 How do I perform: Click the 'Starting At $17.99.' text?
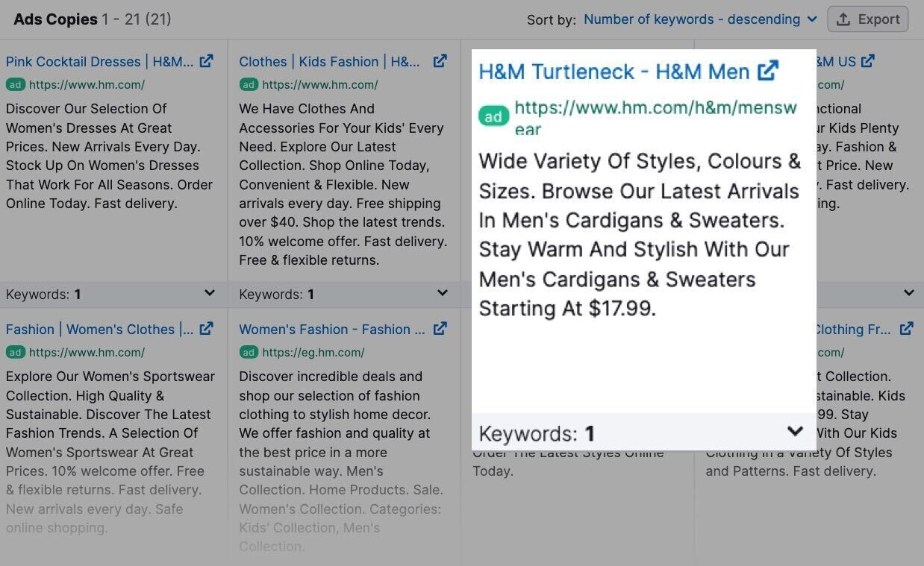coord(567,309)
